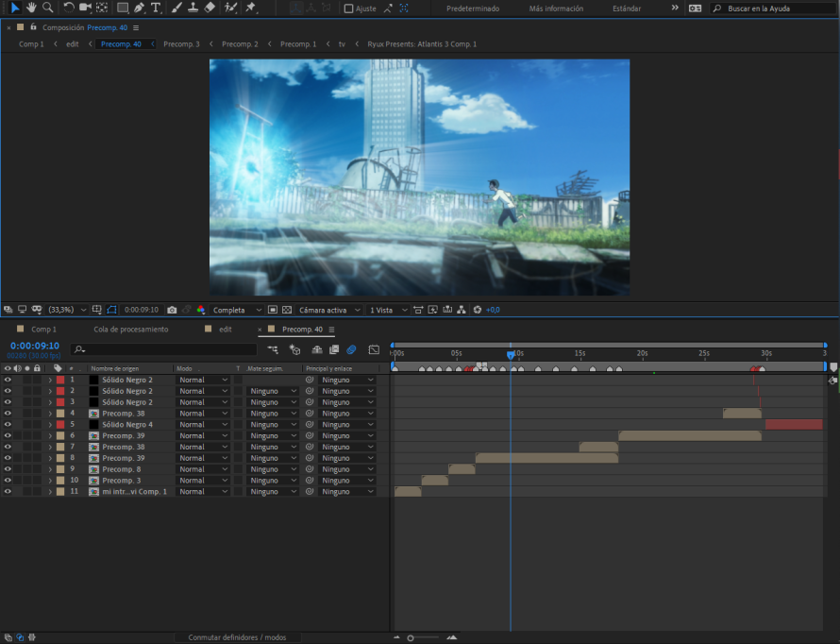Screen dimensions: 840x644
Task: Select the Eraser tool
Action: [x=210, y=8]
